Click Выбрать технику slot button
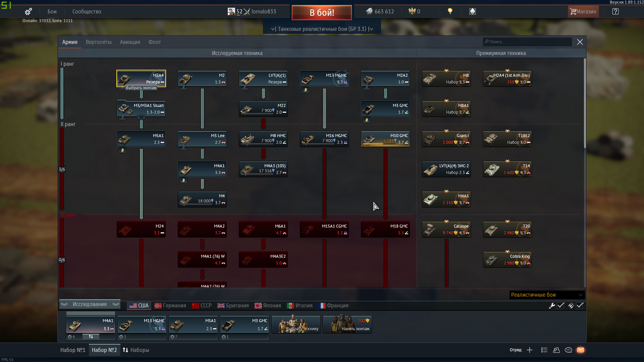Image resolution: width=644 pixels, height=362 pixels. pyautogui.click(x=296, y=324)
